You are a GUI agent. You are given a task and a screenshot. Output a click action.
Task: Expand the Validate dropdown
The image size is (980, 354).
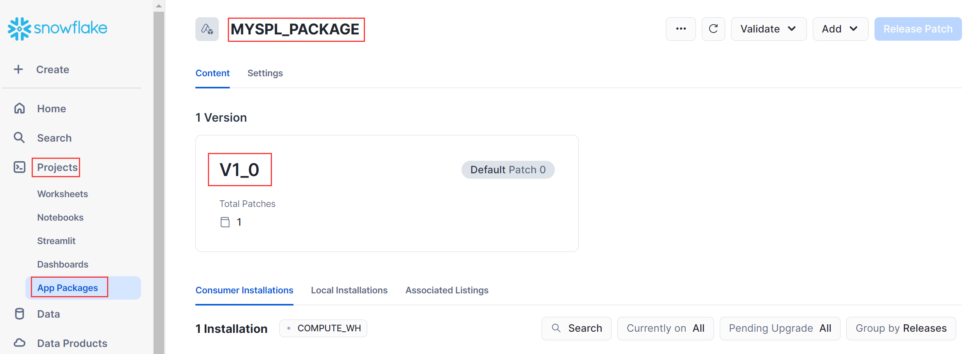[768, 29]
